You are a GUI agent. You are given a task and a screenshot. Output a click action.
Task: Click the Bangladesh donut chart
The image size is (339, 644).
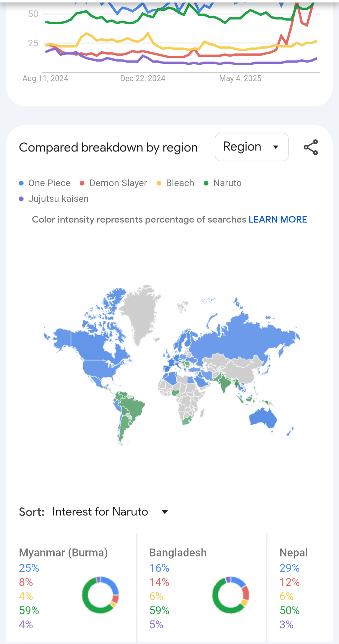pyautogui.click(x=231, y=595)
